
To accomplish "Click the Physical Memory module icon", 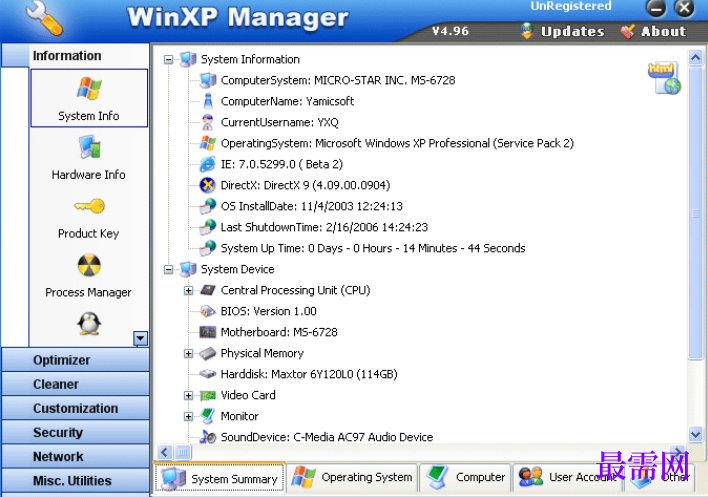I will click(x=208, y=353).
